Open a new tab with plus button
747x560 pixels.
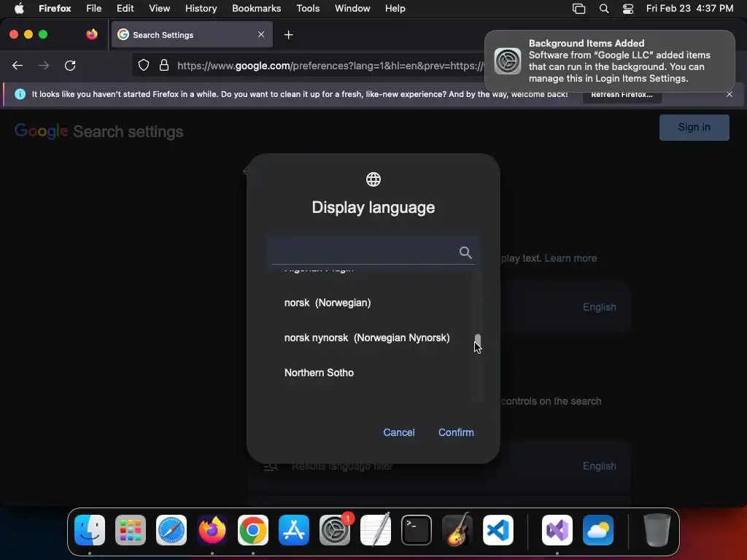(288, 34)
